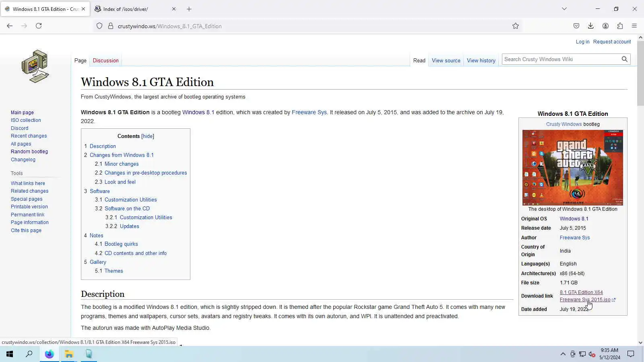Open ISO collection in the sidebar
The height and width of the screenshot is (362, 644).
pyautogui.click(x=26, y=120)
